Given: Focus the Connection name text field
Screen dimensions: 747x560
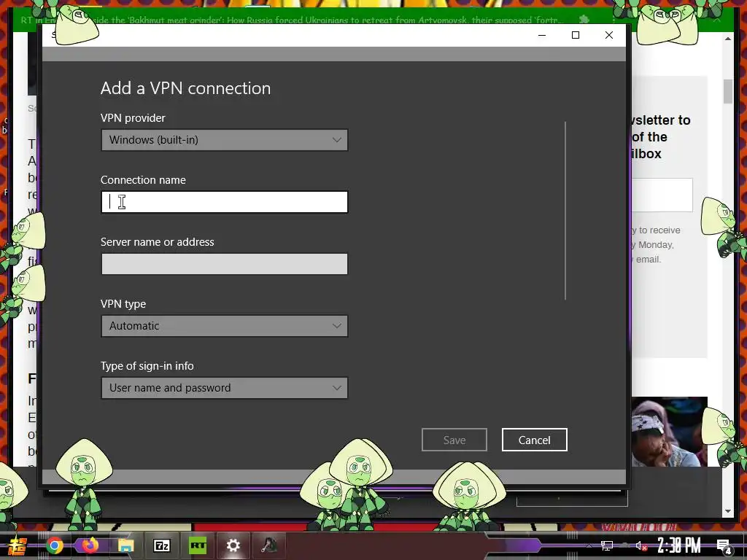Looking at the screenshot, I should click(225, 202).
